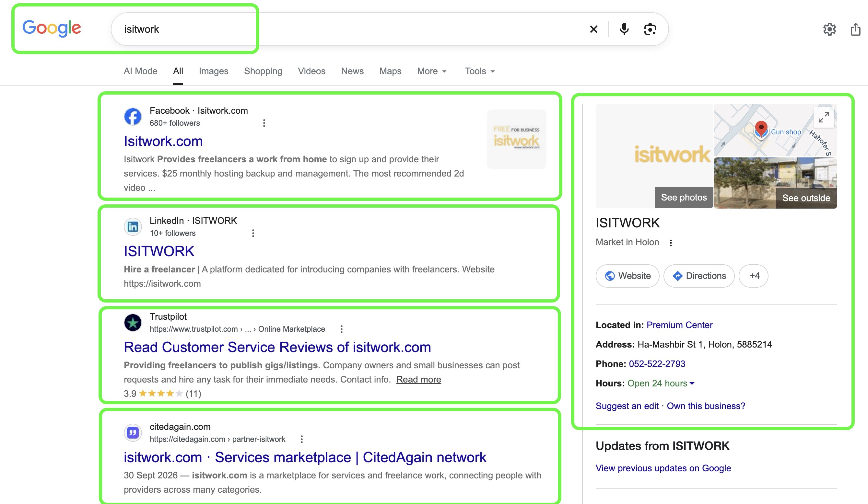868x504 pixels.
Task: Open the settings gear icon
Action: click(829, 29)
